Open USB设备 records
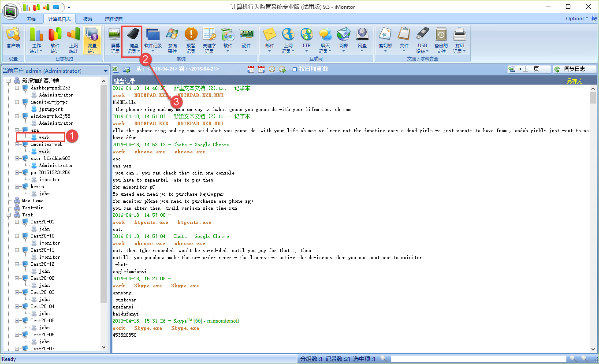This screenshot has height=364, width=599. point(423,41)
